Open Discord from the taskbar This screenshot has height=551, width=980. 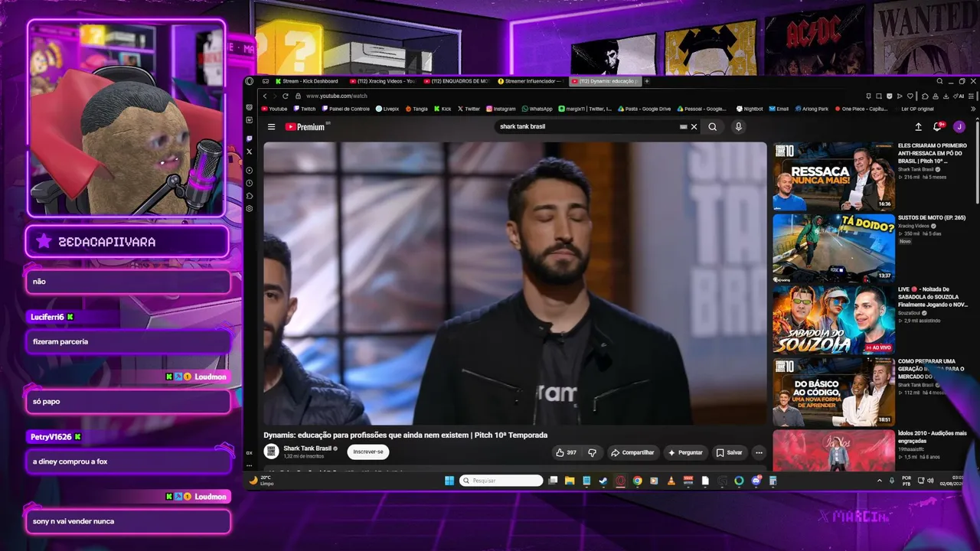click(x=756, y=481)
